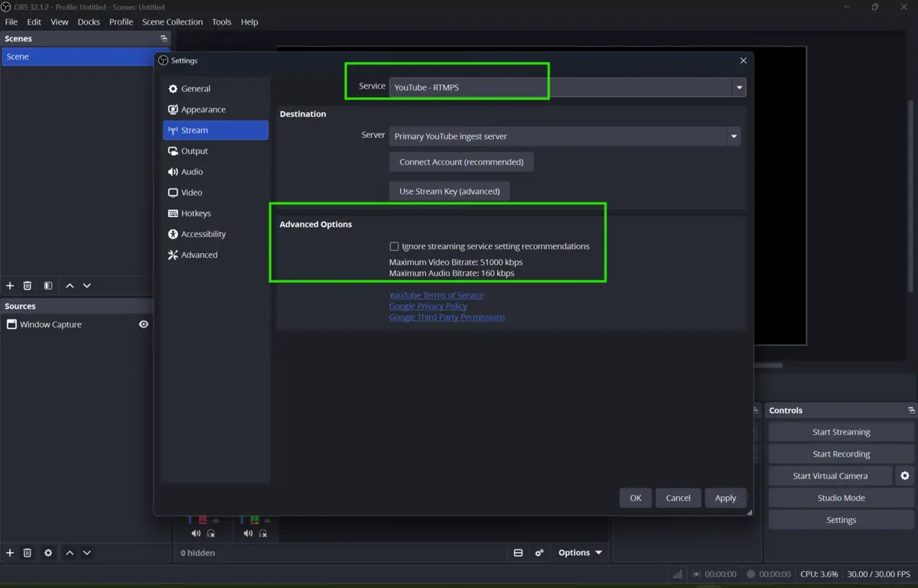Click monitoring headphone icon under red meter
The width and height of the screenshot is (918, 588).
211,533
